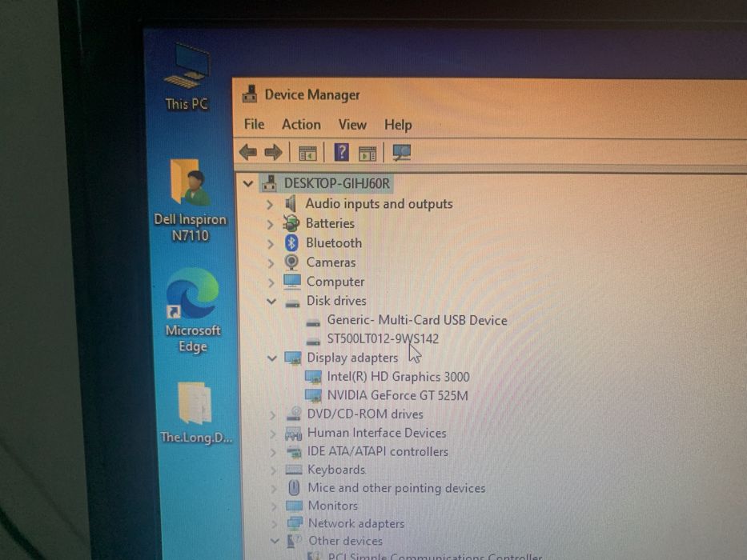747x560 pixels.
Task: Click the Computer category monitor icon
Action: 292,282
